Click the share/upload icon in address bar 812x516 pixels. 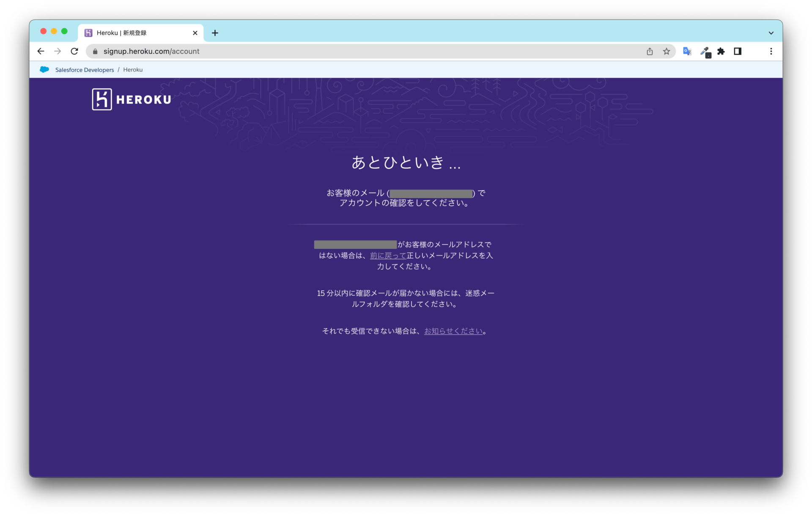[650, 51]
